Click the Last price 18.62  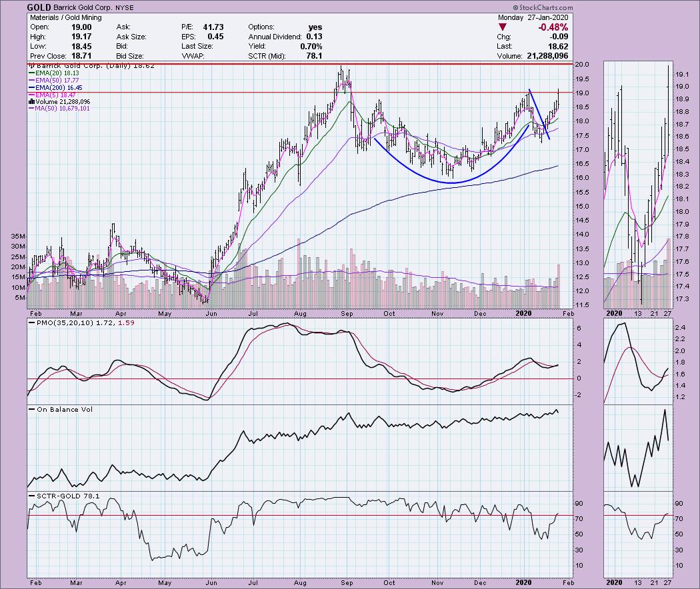pos(558,47)
